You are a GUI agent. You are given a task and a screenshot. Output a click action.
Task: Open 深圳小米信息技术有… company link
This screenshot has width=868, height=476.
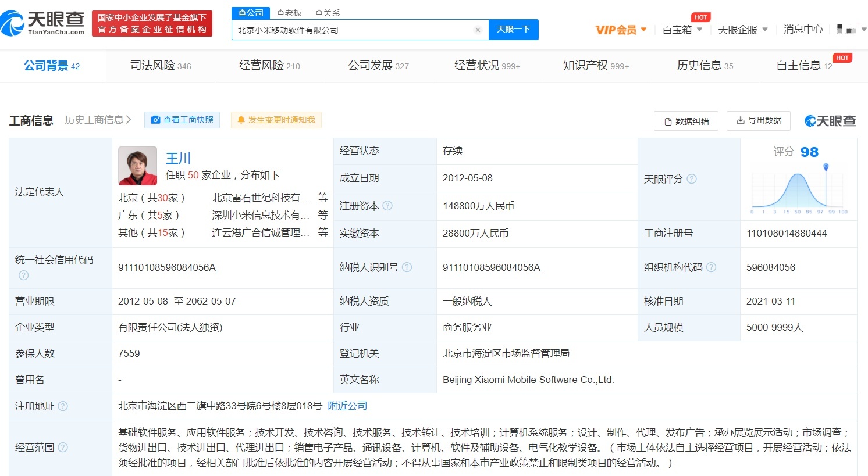(261, 215)
